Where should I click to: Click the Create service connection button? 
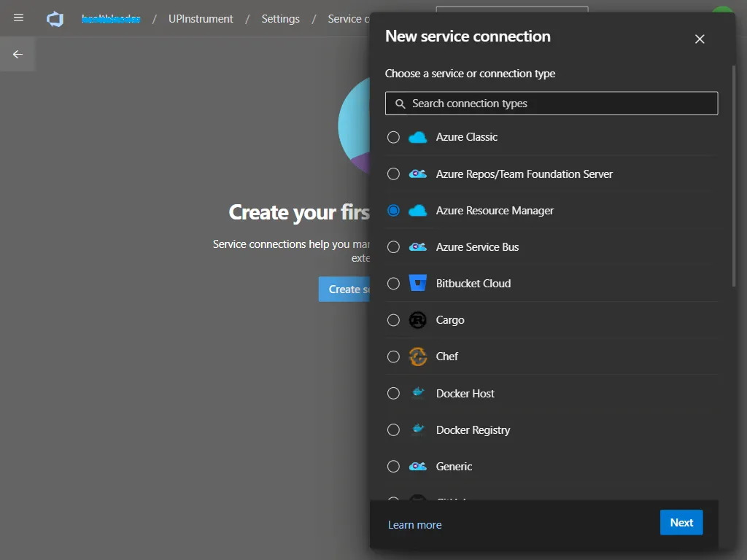[x=344, y=289]
